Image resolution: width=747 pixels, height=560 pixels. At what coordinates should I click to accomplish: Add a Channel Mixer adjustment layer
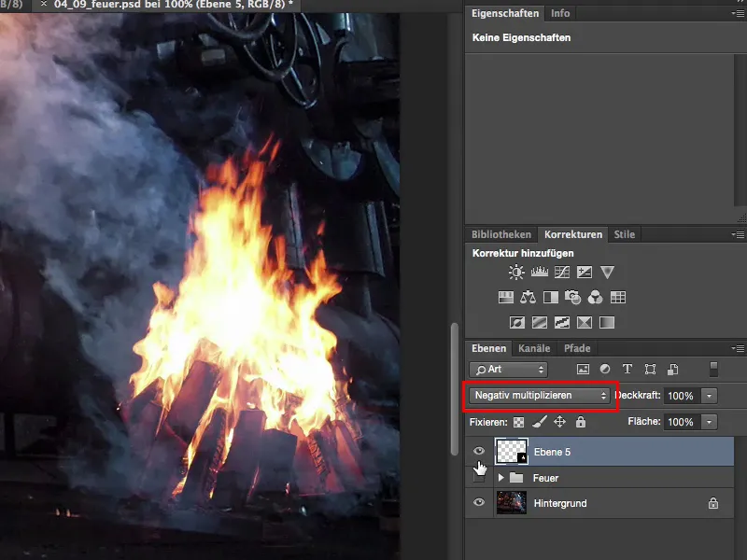tap(595, 298)
